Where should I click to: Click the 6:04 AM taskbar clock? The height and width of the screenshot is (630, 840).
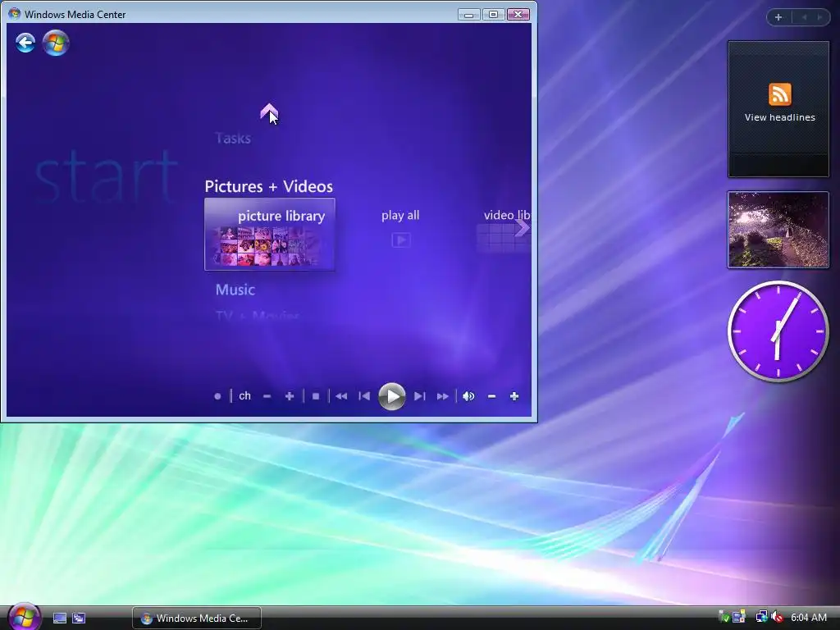tap(808, 618)
